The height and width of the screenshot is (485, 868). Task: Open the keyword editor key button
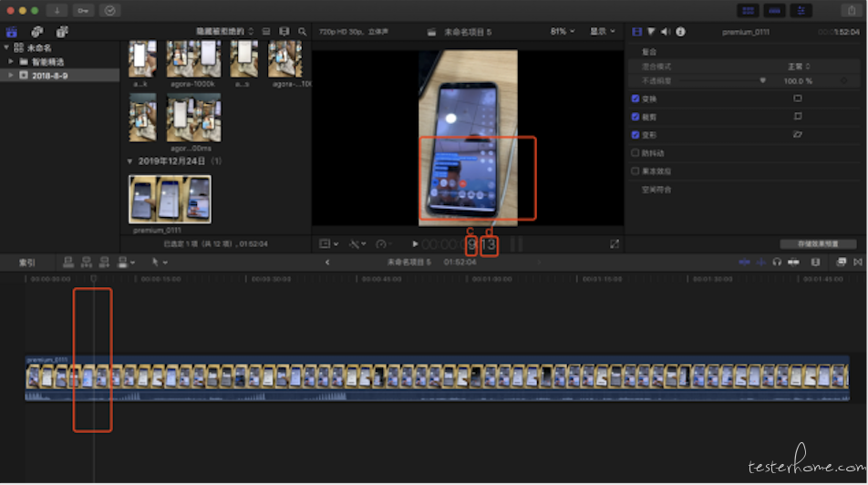tap(83, 11)
